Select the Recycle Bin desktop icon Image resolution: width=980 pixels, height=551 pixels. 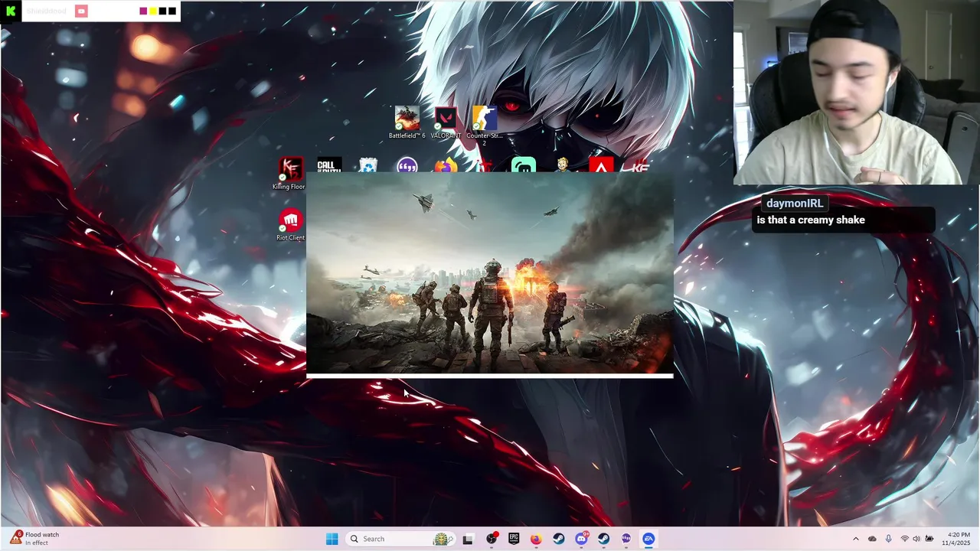[368, 165]
